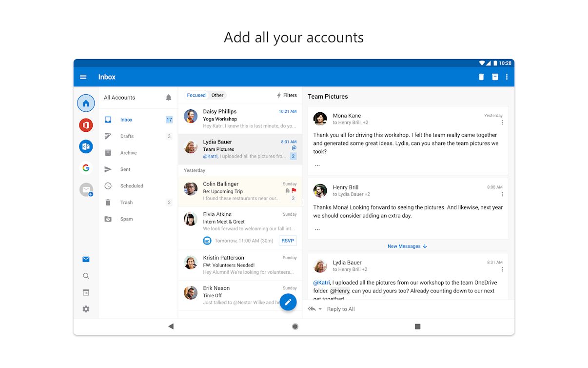Jump to New Messages link
Image resolution: width=588 pixels, height=368 pixels.
point(407,246)
